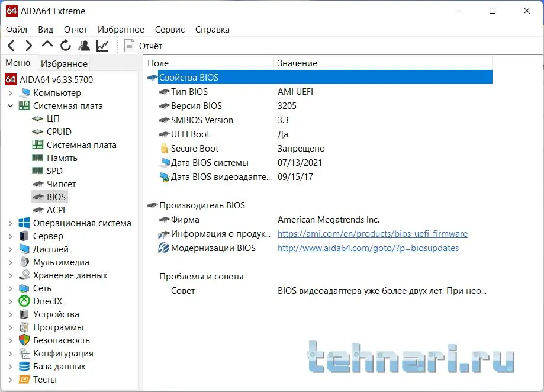544x392 pixels.
Task: Switch to the Меню side panel tab
Action: pos(18,63)
